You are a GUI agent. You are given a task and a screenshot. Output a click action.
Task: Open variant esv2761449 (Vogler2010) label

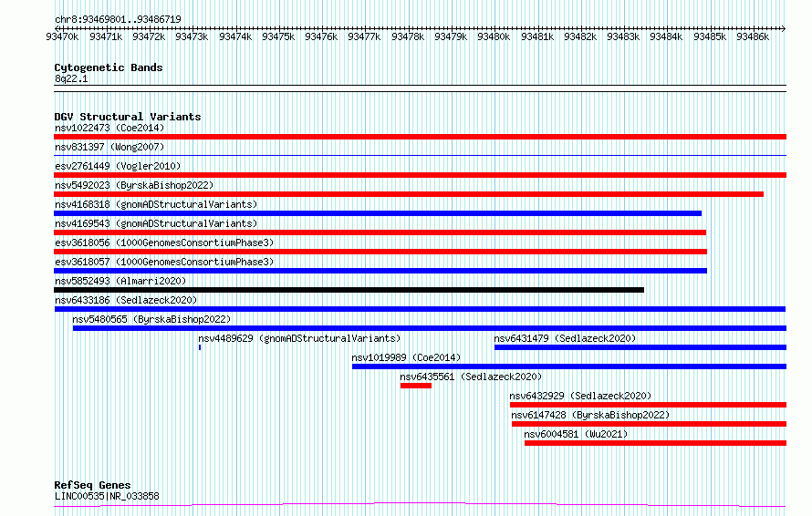[118, 166]
